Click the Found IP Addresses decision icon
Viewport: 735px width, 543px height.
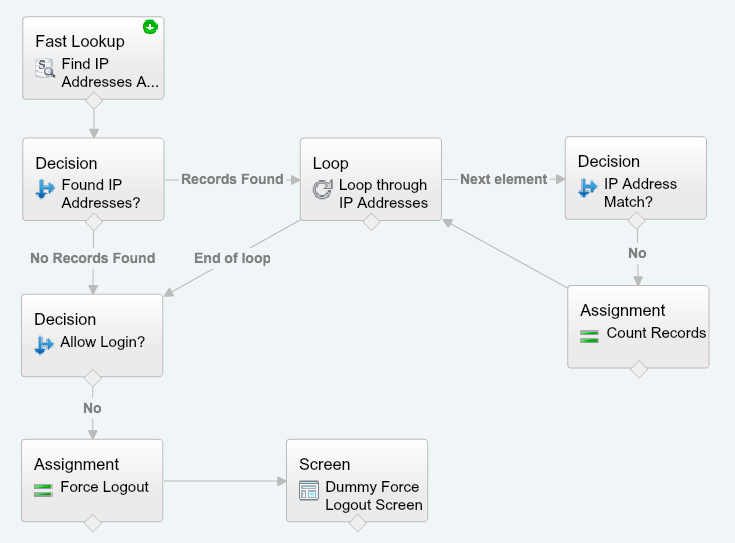click(x=45, y=189)
